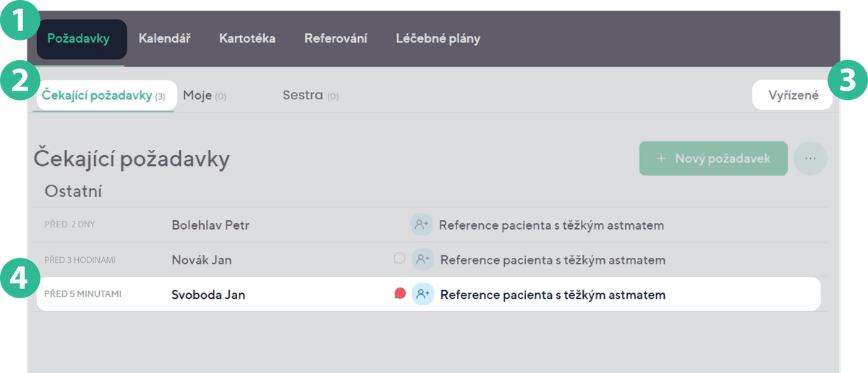Click the PŘED 2 DNY timestamp

(69, 225)
